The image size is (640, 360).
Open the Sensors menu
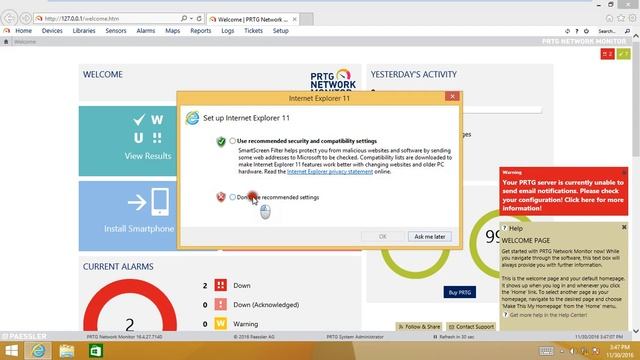[x=116, y=31]
